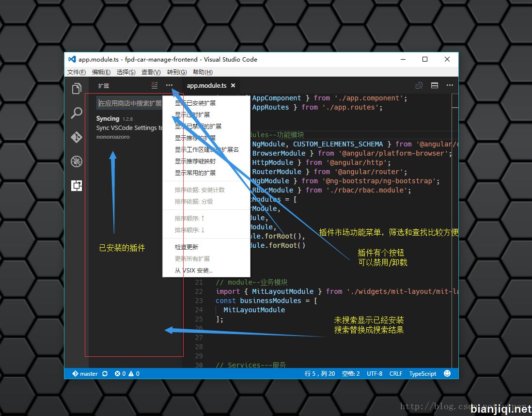
Task: Select descending 排序顺序: ↓ in the menu
Action: pyautogui.click(x=206, y=230)
